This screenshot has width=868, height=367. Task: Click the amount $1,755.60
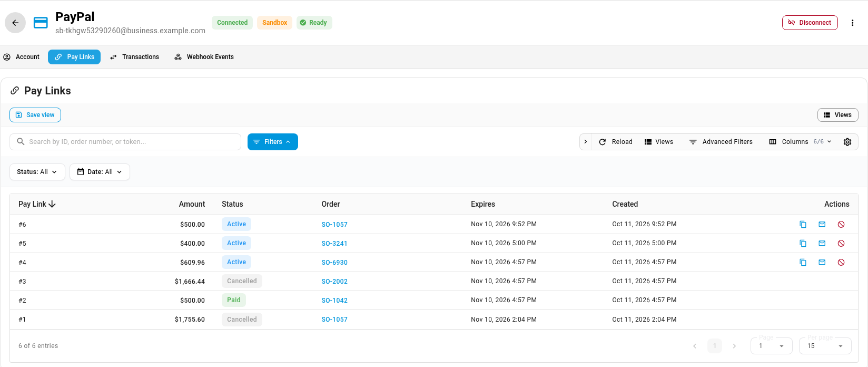190,320
